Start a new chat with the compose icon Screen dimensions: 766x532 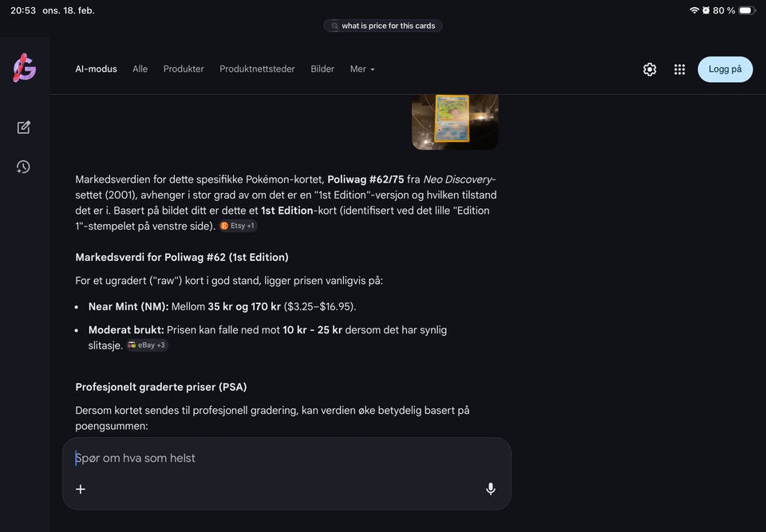(x=23, y=128)
